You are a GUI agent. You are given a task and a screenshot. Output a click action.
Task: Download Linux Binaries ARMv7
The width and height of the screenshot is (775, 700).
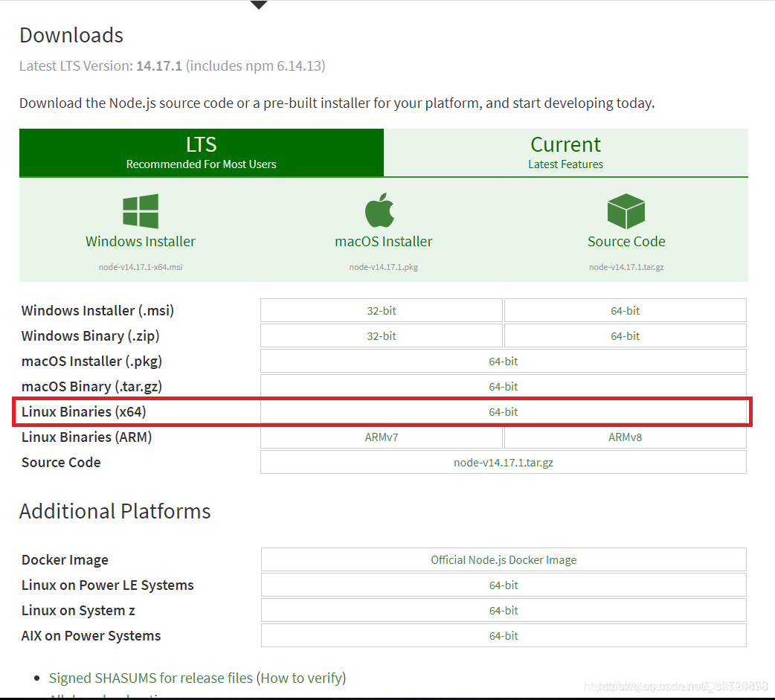click(382, 437)
